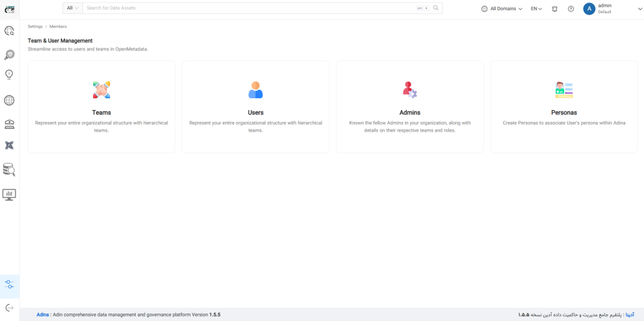The width and height of the screenshot is (644, 321).
Task: Open the Users card
Action: (255, 106)
